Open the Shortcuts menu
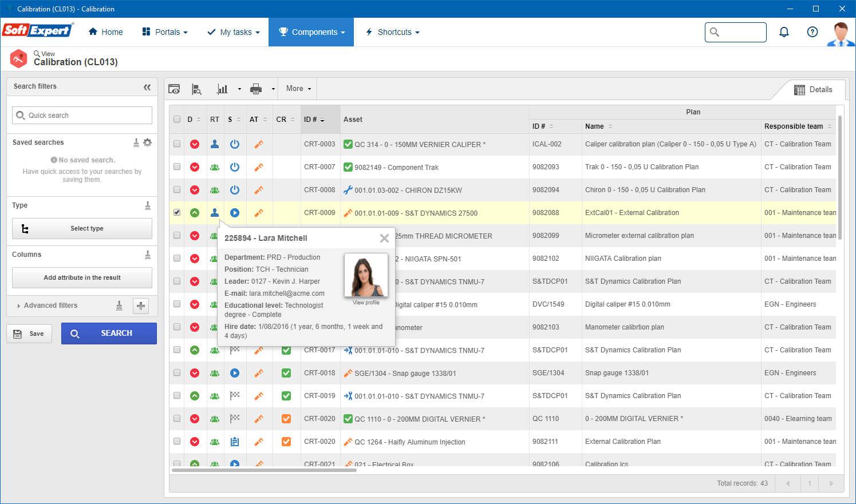This screenshot has height=504, width=856. coord(393,32)
